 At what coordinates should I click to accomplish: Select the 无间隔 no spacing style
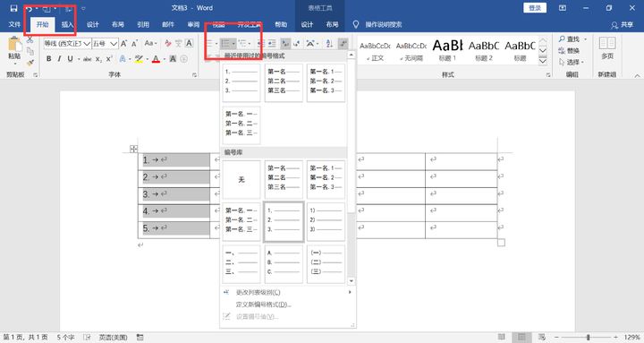tap(411, 50)
